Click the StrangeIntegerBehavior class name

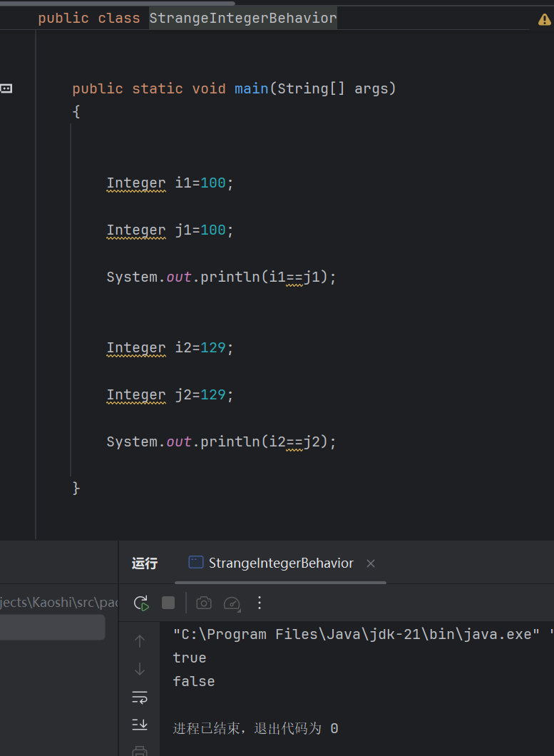click(243, 19)
